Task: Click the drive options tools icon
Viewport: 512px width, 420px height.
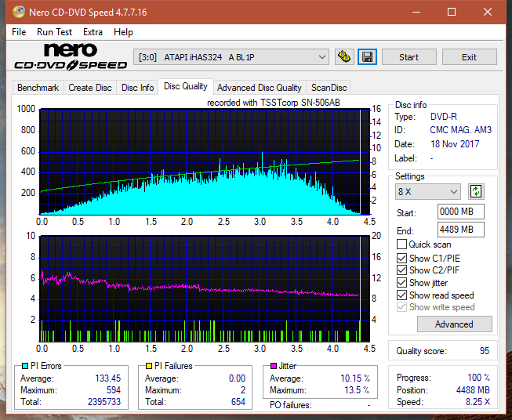Action: tap(344, 57)
